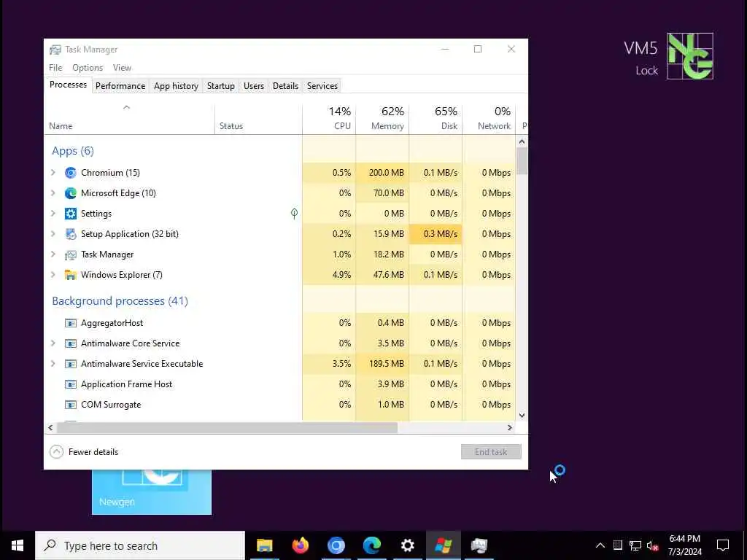This screenshot has height=560, width=747.
Task: Open Microsoft Edge from the taskbar
Action: pos(371,545)
